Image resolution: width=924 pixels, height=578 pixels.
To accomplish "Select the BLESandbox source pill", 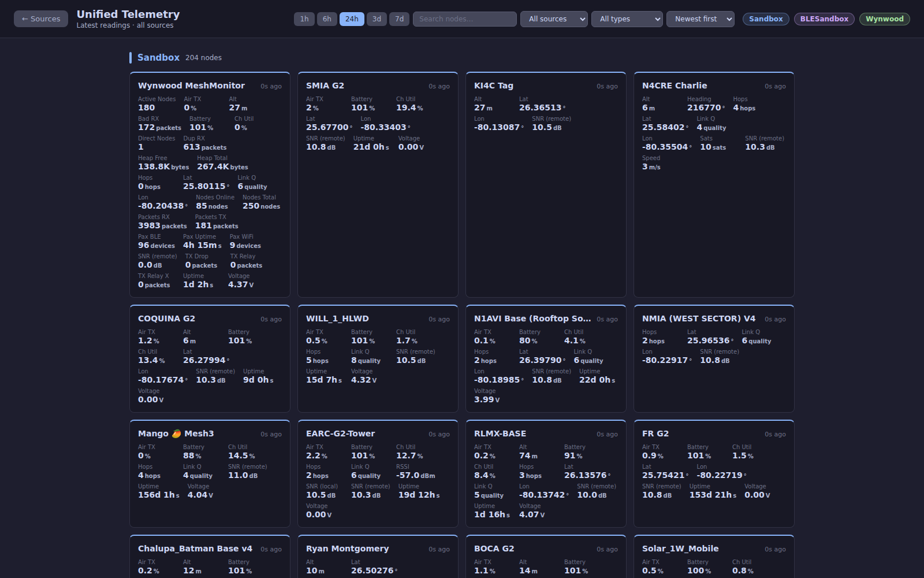I will point(824,18).
